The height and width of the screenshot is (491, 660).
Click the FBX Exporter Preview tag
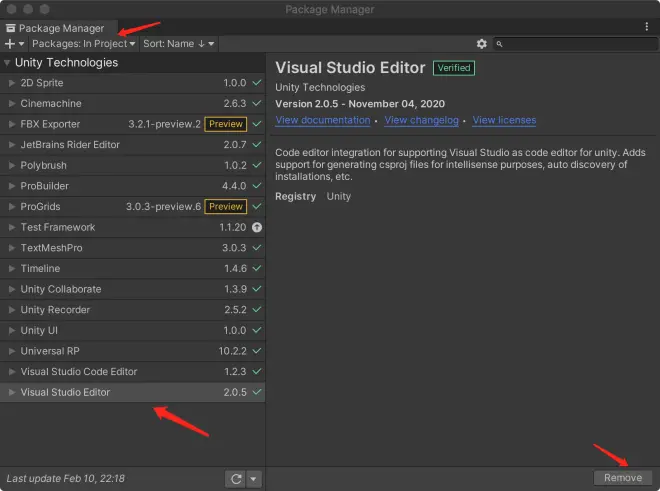226,124
